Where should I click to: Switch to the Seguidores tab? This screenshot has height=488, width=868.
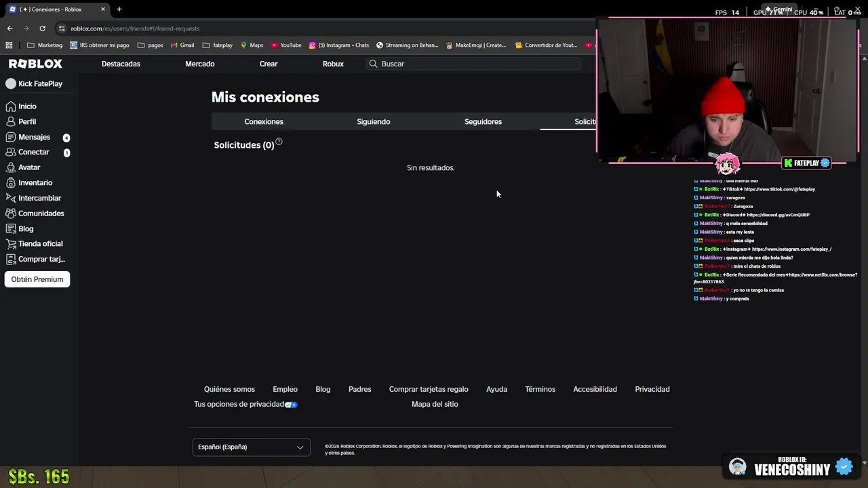(x=483, y=122)
